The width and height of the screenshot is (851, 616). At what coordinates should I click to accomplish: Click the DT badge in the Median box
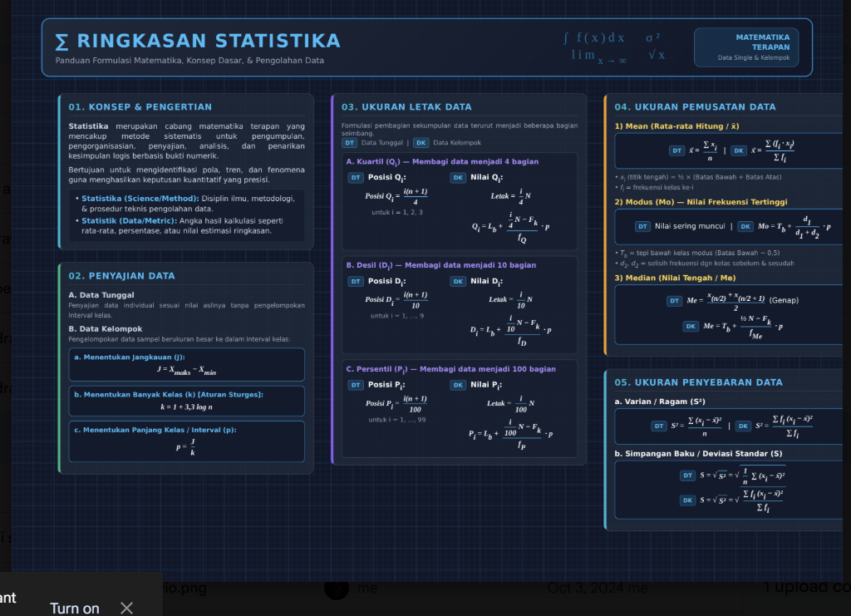[x=674, y=301]
